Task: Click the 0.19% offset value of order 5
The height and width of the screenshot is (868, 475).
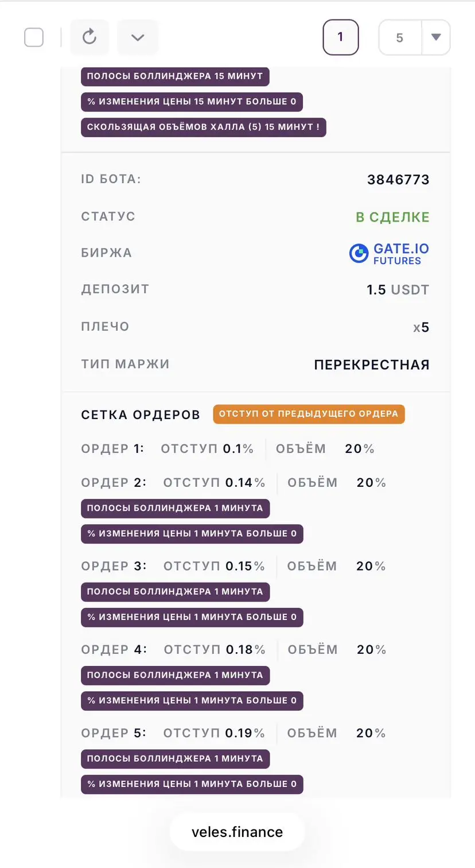Action: point(244,733)
